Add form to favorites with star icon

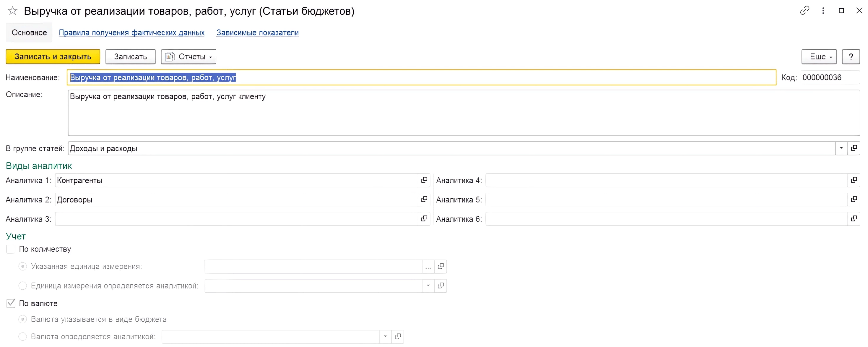(x=12, y=11)
